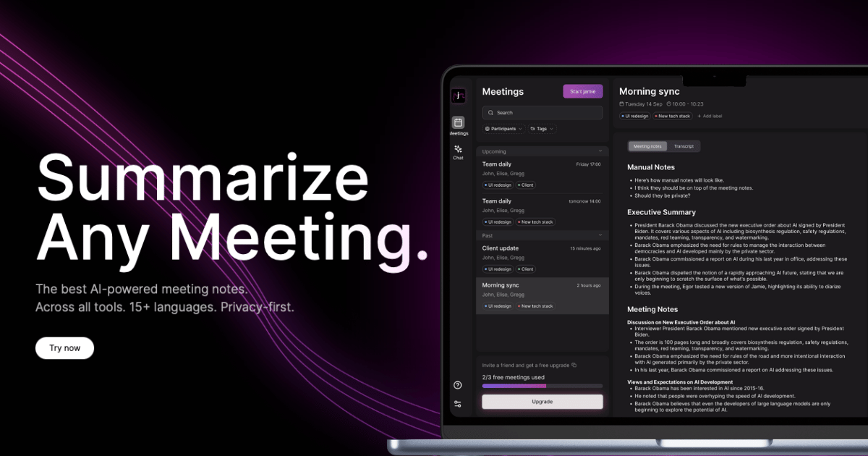Image resolution: width=868 pixels, height=456 pixels.
Task: Switch to the Meeting notes tab
Action: [647, 146]
